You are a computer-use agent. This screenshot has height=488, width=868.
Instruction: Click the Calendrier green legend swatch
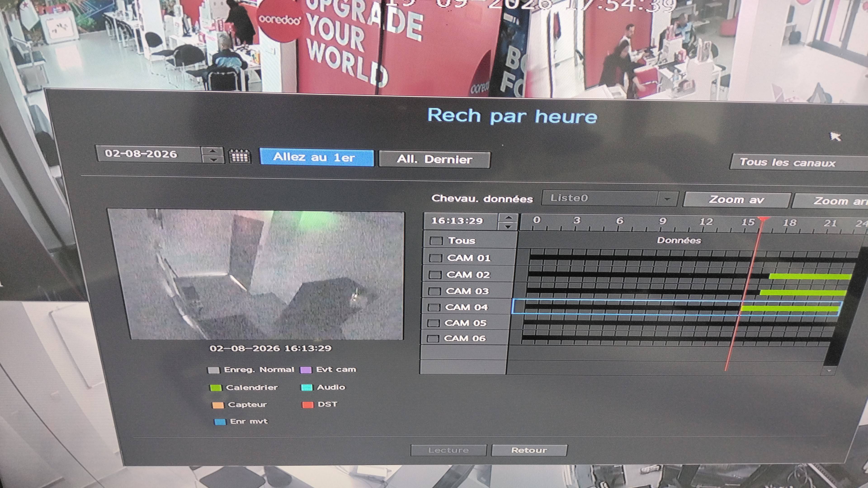tap(216, 388)
